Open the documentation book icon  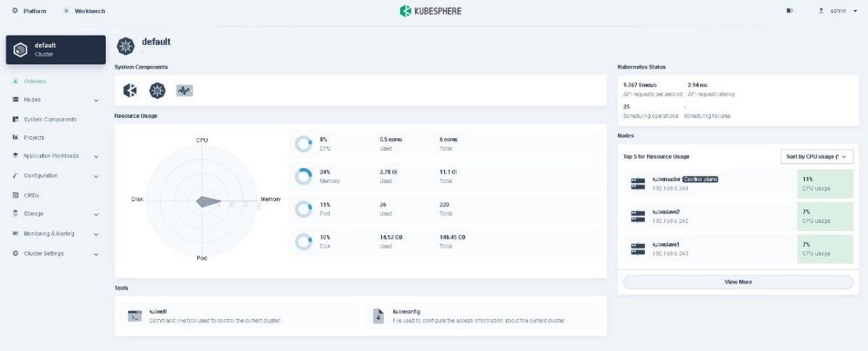click(790, 11)
